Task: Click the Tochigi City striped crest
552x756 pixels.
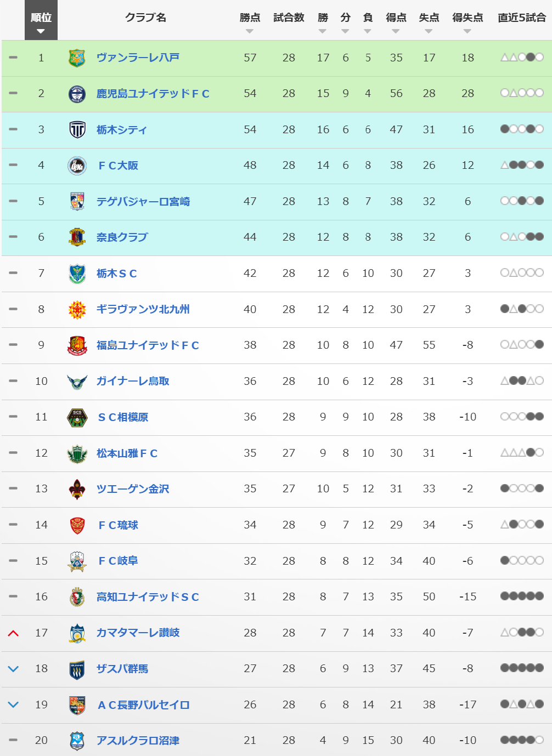Action: pyautogui.click(x=77, y=130)
